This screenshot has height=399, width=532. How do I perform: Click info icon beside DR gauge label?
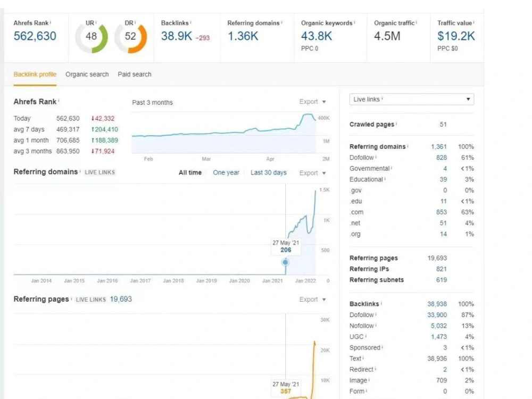(x=135, y=22)
